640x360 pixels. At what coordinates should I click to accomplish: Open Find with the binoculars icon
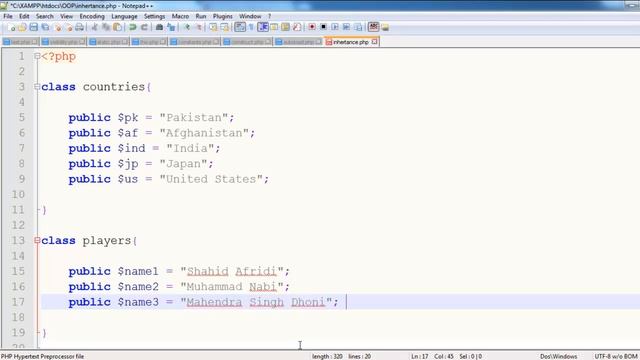[159, 27]
